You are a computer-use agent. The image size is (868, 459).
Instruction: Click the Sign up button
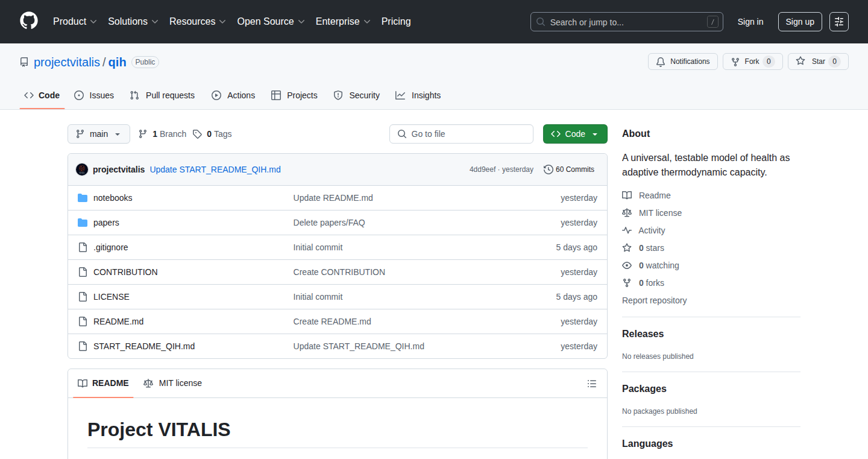800,22
